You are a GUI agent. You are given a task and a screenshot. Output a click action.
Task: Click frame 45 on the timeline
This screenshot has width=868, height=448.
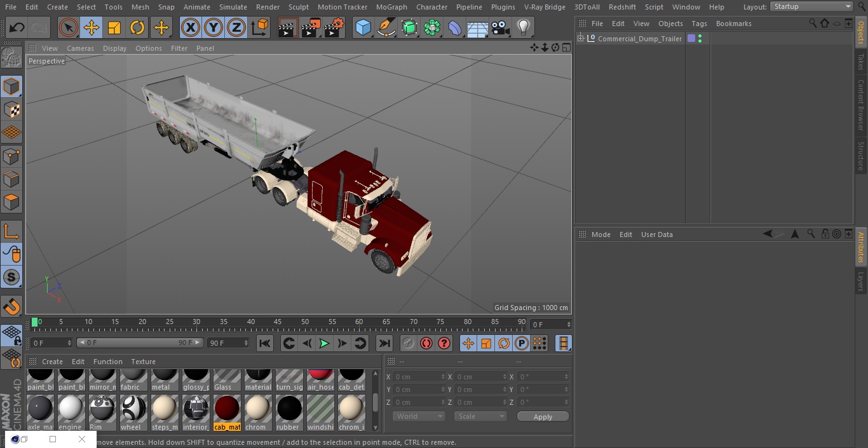pos(278,323)
